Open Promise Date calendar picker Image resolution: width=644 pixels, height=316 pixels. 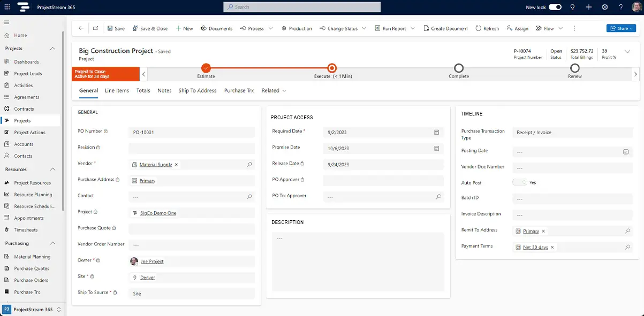point(437,148)
